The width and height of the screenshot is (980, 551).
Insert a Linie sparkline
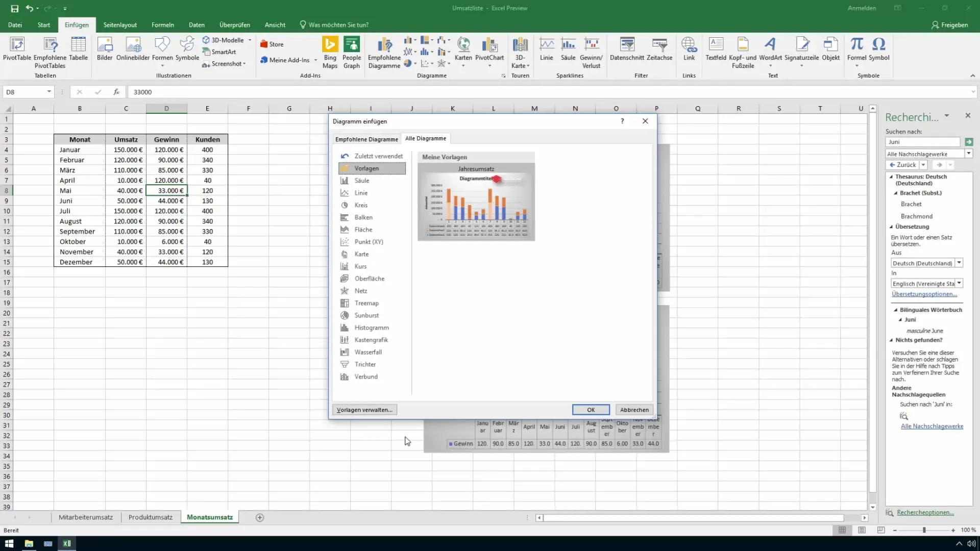pos(547,49)
